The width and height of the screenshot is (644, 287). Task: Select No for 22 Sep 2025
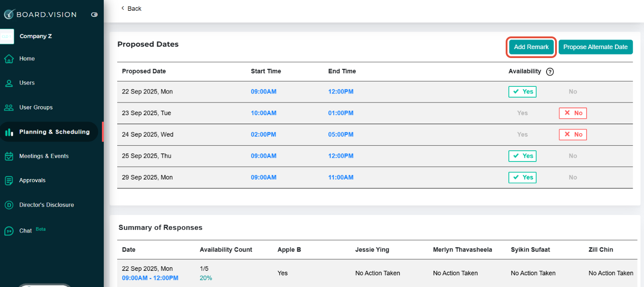point(573,92)
